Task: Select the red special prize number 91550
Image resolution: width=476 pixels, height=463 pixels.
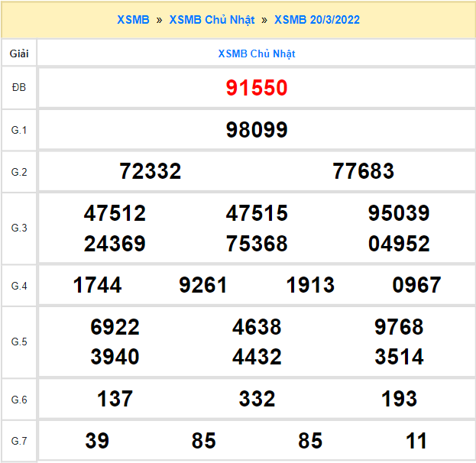Action: tap(257, 88)
